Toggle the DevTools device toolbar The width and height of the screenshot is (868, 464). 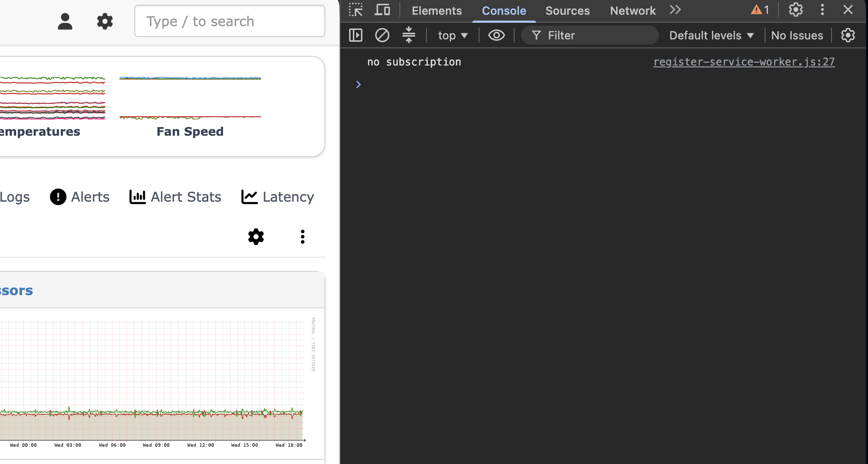click(382, 10)
